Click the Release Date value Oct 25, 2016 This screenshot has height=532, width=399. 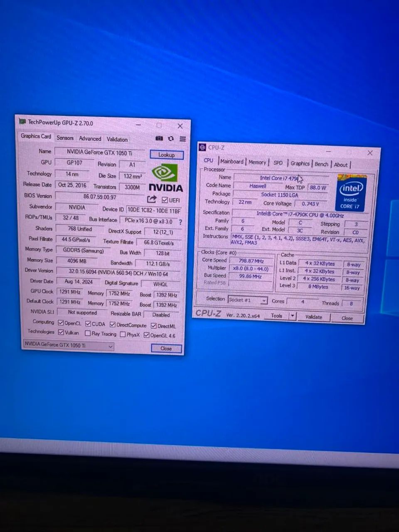72,185
